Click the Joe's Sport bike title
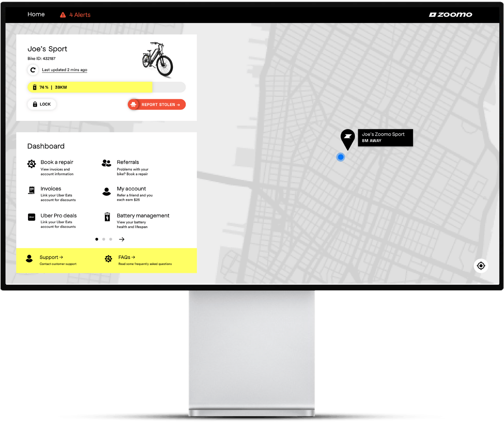Image resolution: width=504 pixels, height=428 pixels. click(x=47, y=49)
